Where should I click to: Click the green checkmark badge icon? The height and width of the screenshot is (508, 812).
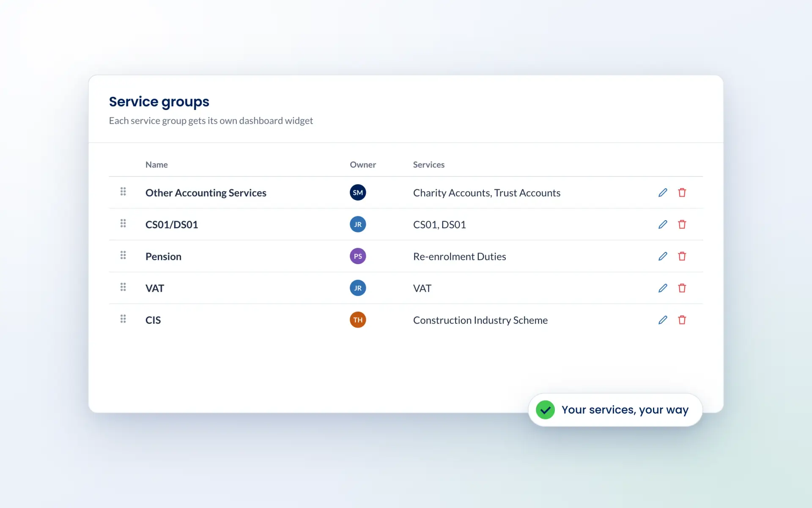[x=545, y=410]
